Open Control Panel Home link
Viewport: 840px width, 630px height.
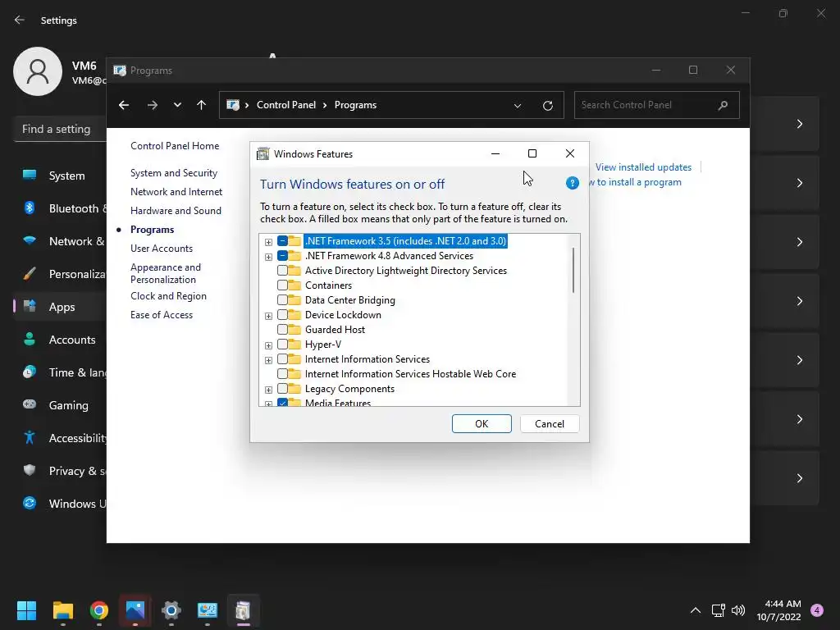click(x=175, y=146)
